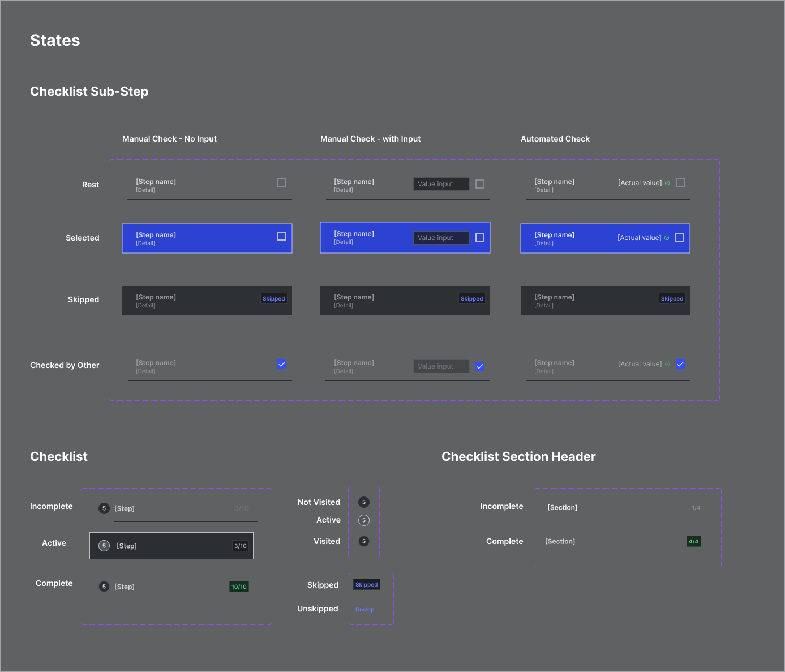Uncheck Checked by Other box in Automated Check column
Image resolution: width=785 pixels, height=672 pixels.
click(680, 364)
